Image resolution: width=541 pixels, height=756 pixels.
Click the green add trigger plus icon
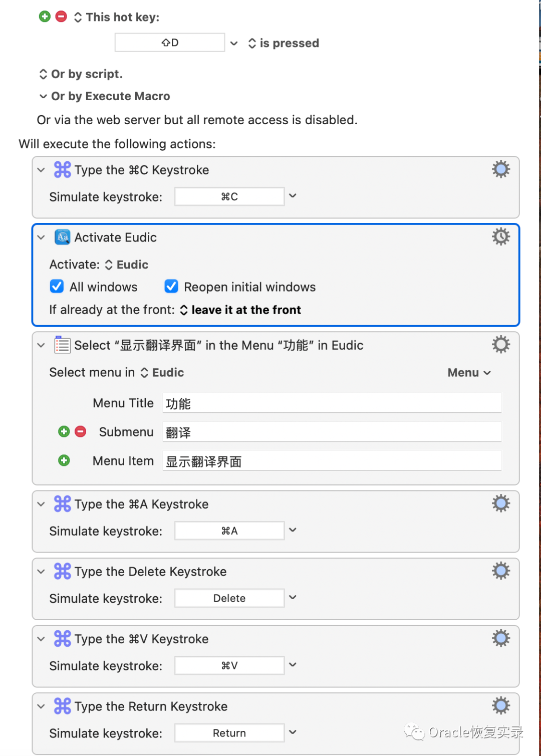[45, 17]
